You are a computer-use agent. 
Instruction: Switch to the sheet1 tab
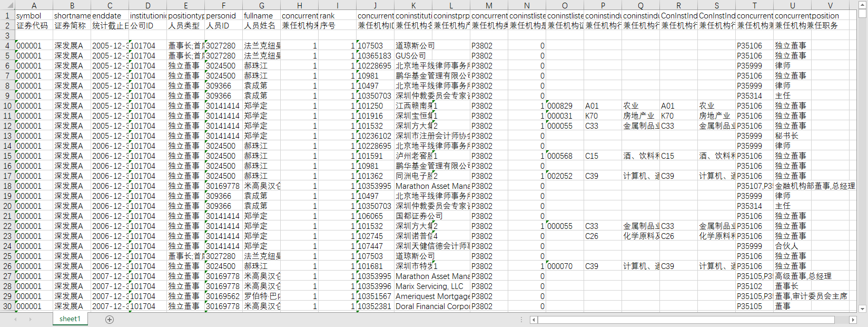pyautogui.click(x=70, y=319)
